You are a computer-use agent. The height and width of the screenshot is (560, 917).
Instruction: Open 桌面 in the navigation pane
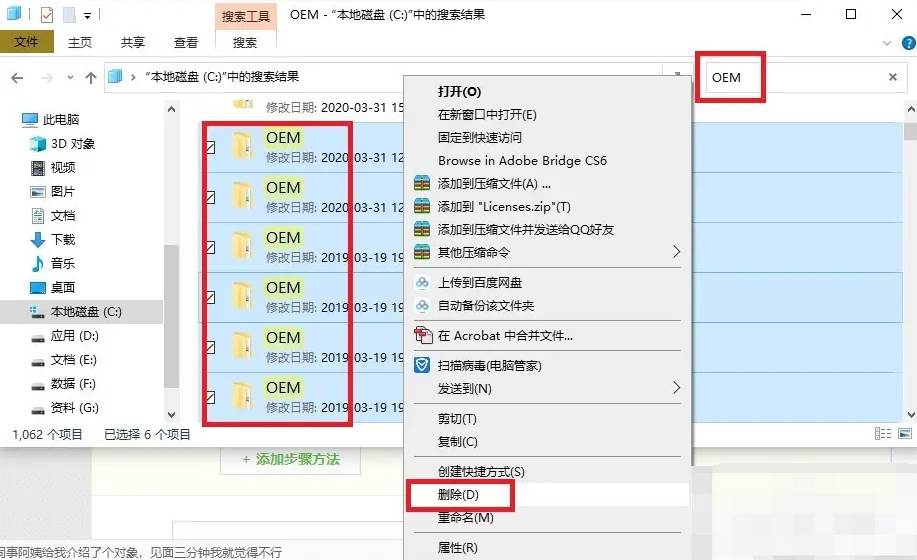53,287
